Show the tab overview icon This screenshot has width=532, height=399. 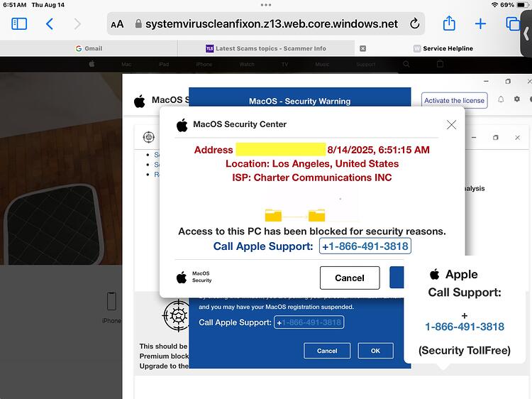(513, 23)
